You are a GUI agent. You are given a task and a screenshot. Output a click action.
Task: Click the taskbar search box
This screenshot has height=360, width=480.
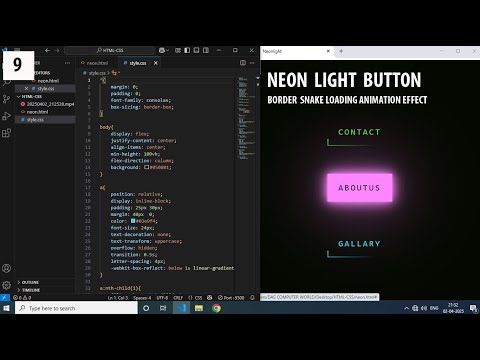[x=76, y=308]
